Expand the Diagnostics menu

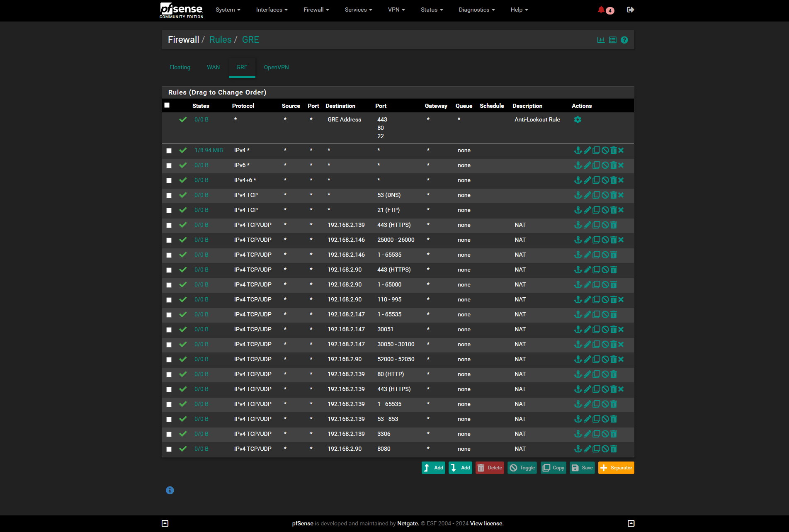click(x=476, y=10)
